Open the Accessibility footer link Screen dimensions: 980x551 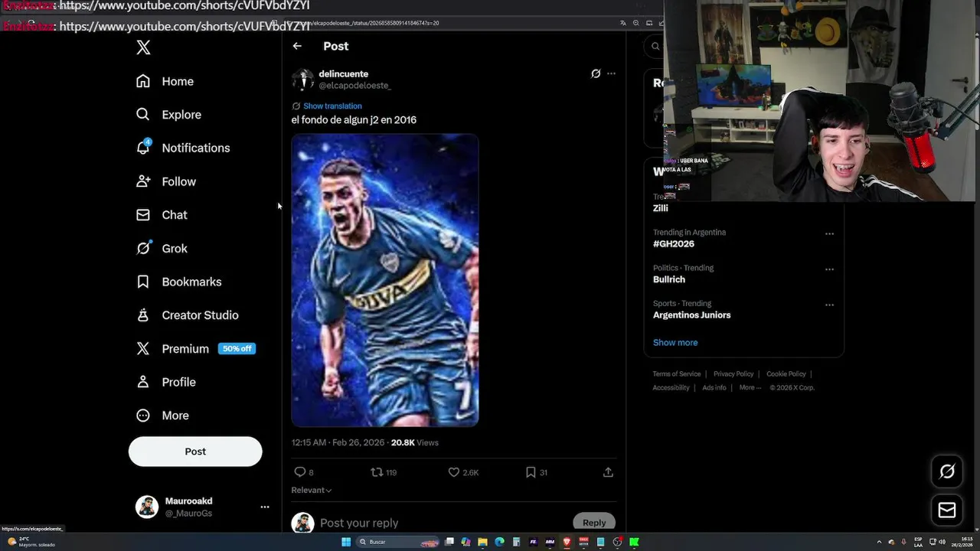pyautogui.click(x=671, y=388)
